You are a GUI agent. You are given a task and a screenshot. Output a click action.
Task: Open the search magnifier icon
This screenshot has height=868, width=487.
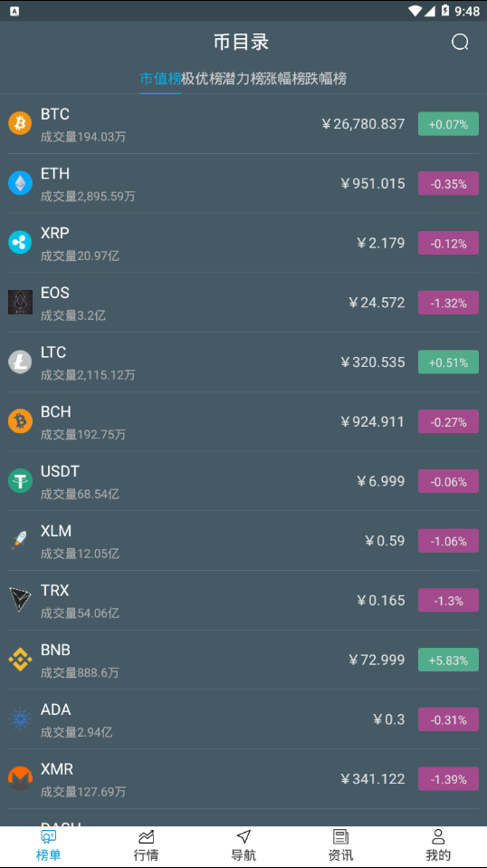tap(460, 42)
